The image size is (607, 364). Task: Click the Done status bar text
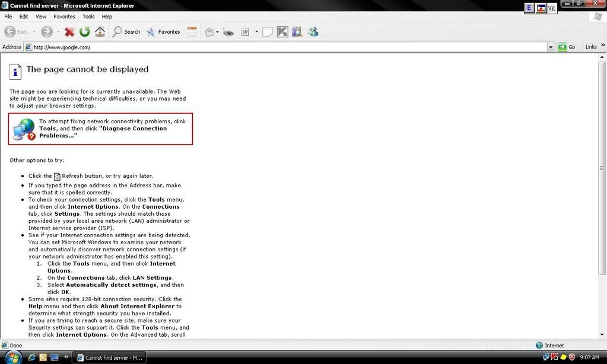[16, 346]
